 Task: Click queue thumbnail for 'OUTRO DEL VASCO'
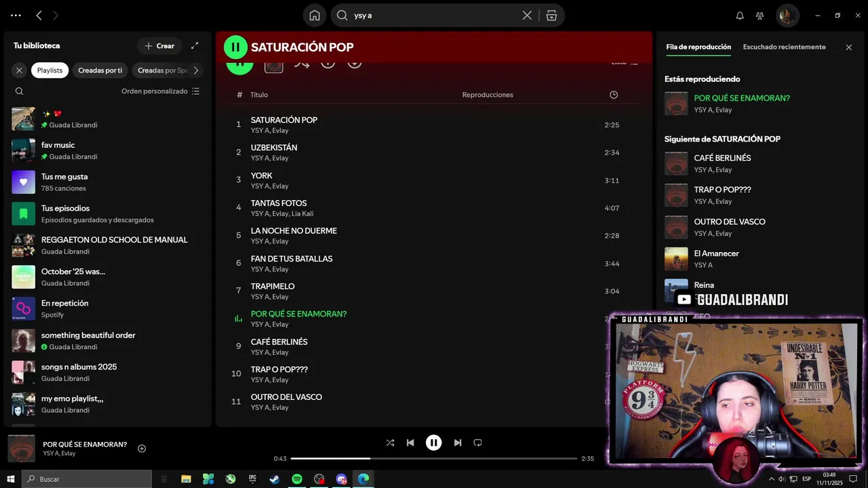coord(676,227)
